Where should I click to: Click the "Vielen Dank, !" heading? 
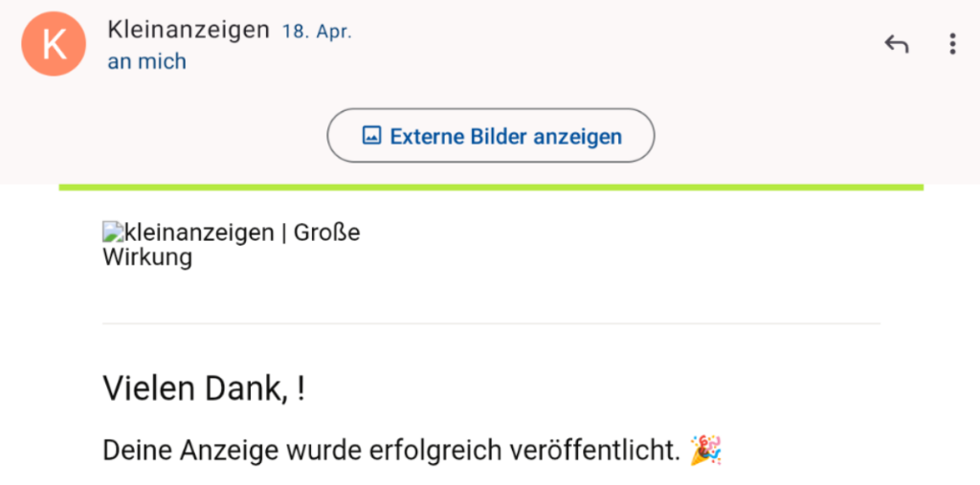[x=204, y=388]
